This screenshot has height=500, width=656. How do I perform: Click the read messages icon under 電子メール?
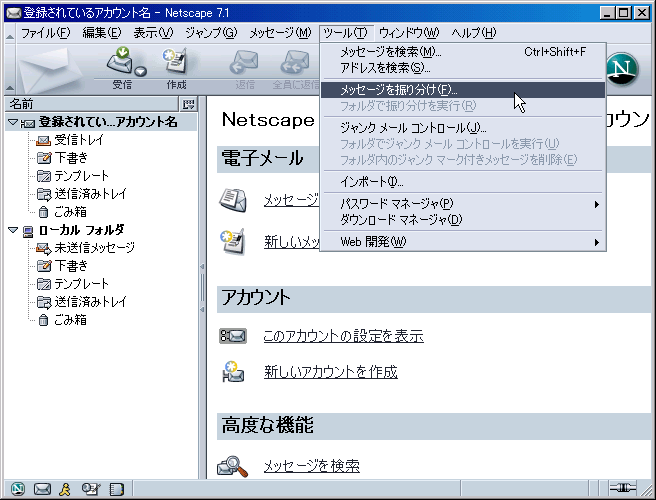pos(233,200)
